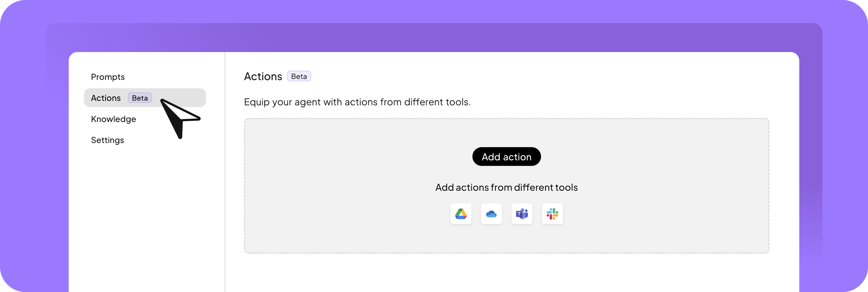Choose the Slack icon
This screenshot has width=868, height=292.
pos(552,214)
